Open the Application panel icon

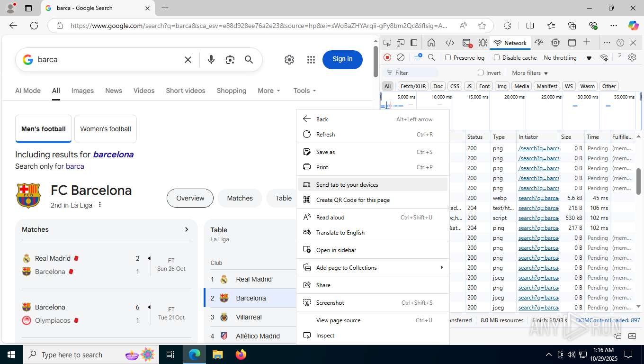pos(572,43)
